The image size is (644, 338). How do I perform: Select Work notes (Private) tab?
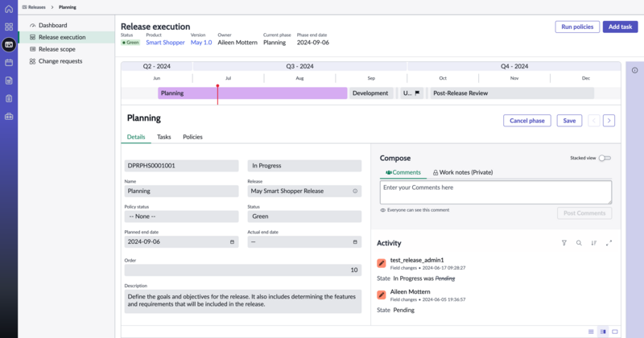[463, 172]
